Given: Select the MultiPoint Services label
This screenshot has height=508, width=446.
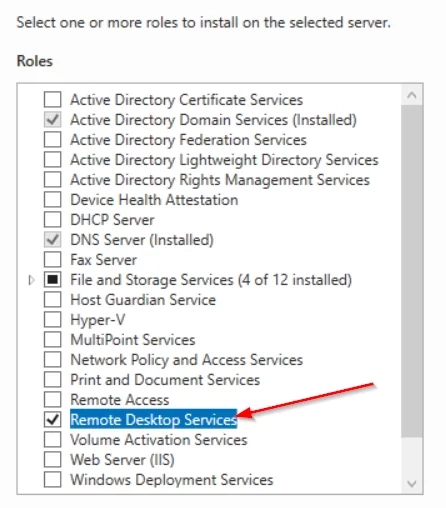Looking at the screenshot, I should point(133,340).
